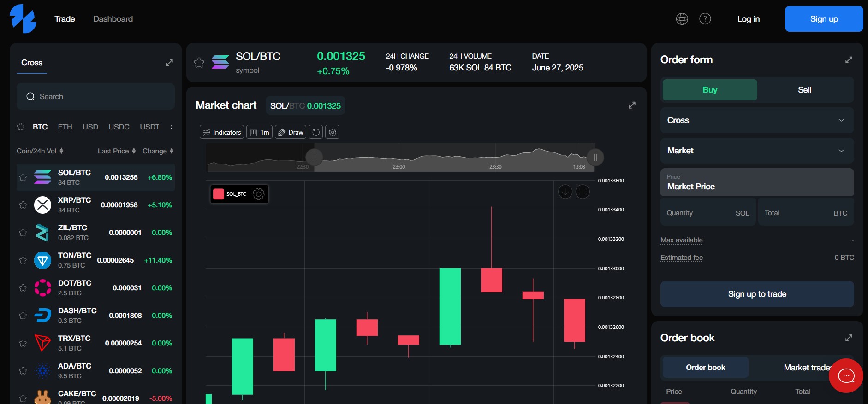The image size is (868, 404).
Task: Open help question mark icon
Action: 705,19
